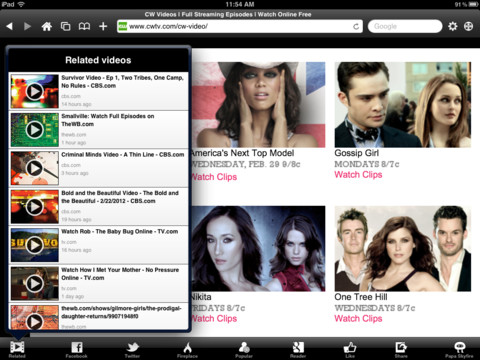Open the Fireplace item in bottom bar
Image resolution: width=480 pixels, height=360 pixels.
pos(187,349)
